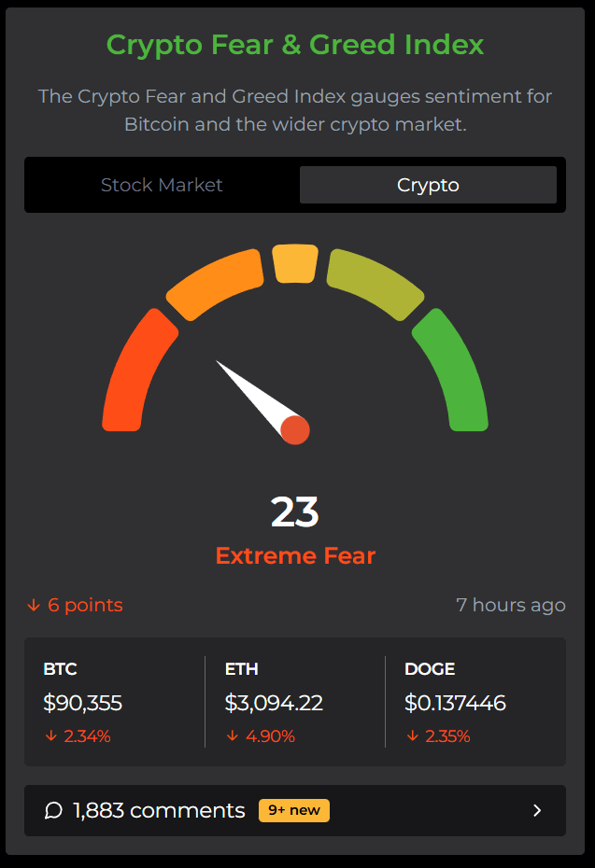Screen dimensions: 595x868
Task: Open the BTC price of $90,355
Action: 83,703
